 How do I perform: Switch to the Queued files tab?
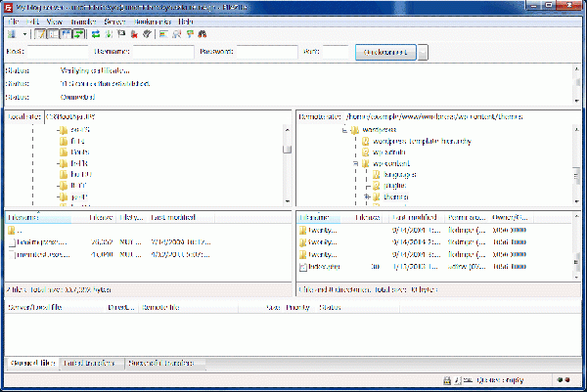coord(33,363)
